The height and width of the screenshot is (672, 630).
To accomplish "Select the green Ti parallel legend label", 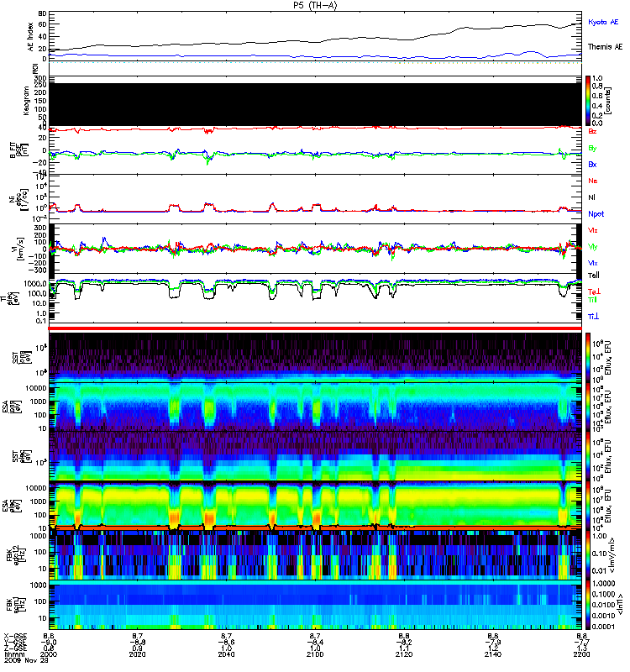I will (592, 300).
